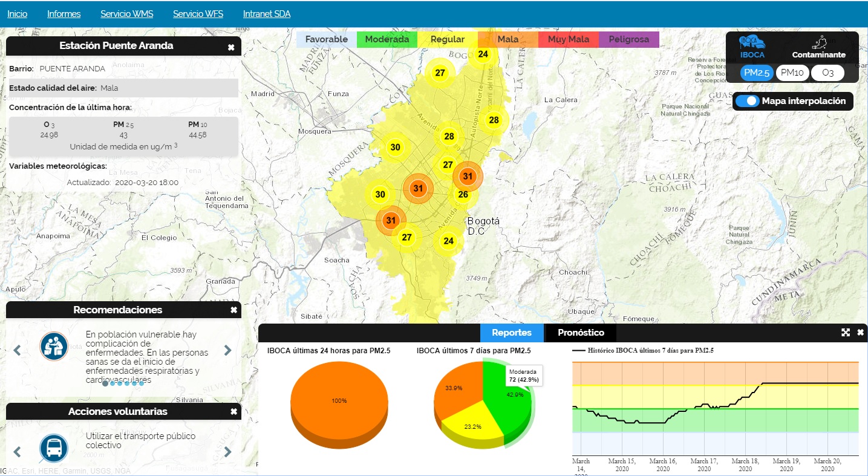The image size is (868, 476).
Task: Open the Informes link
Action: tap(64, 14)
